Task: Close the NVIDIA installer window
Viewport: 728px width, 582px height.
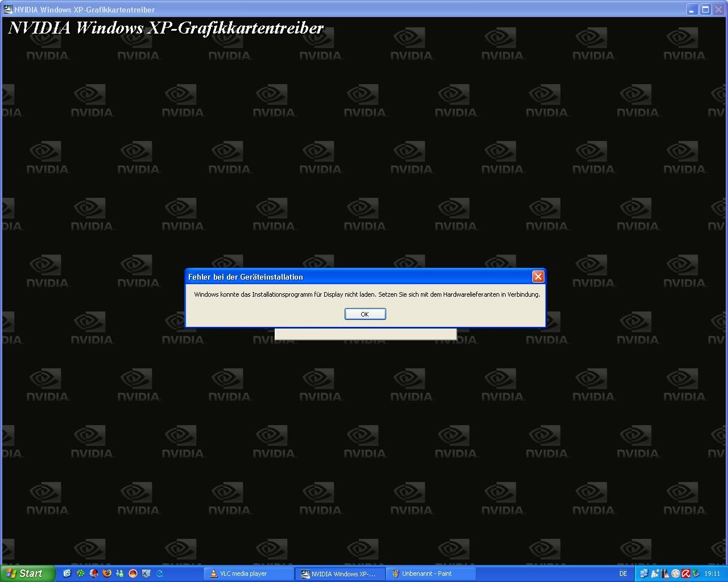Action: (x=718, y=9)
